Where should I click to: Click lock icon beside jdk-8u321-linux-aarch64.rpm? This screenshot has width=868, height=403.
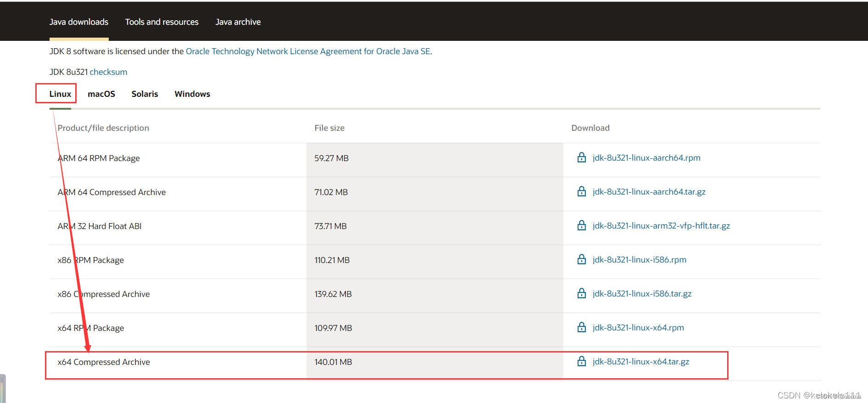[x=581, y=157]
